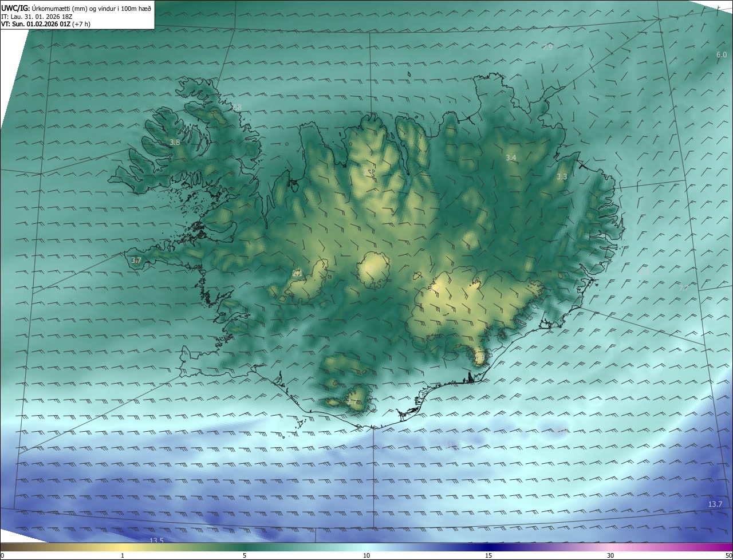
Task: Click the '3.7' value label on the western peninsula
Action: [x=136, y=261]
